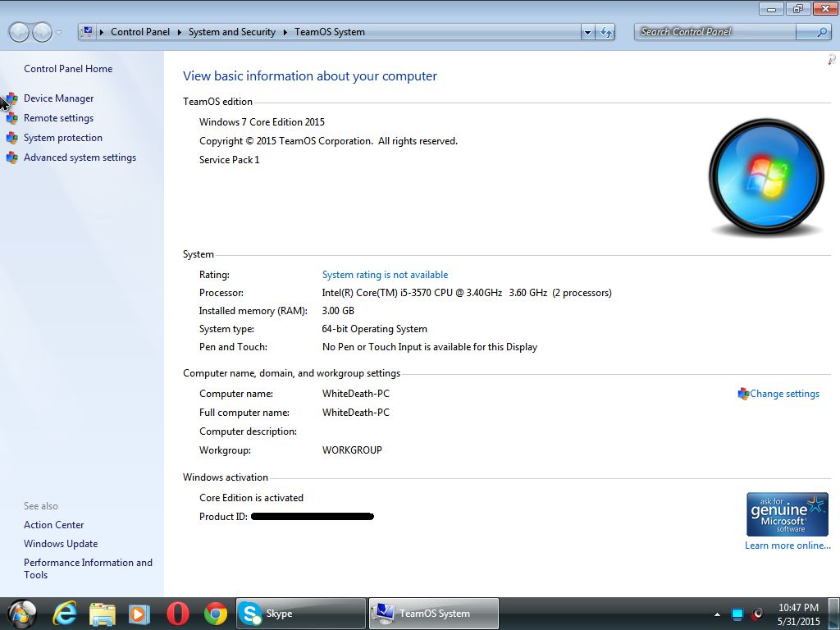
Task: Open the address bar history dropdown
Action: click(x=587, y=32)
